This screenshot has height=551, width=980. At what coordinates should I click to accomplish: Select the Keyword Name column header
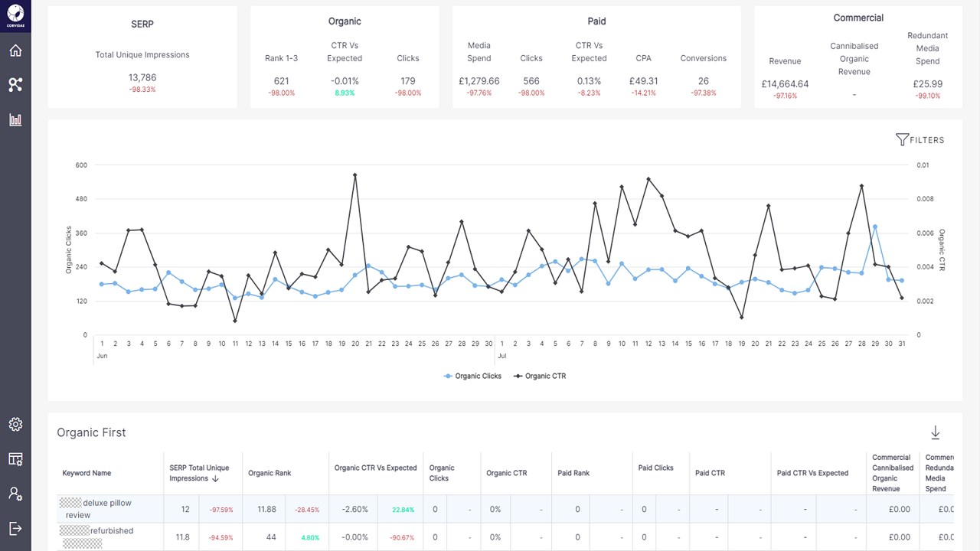pos(87,473)
